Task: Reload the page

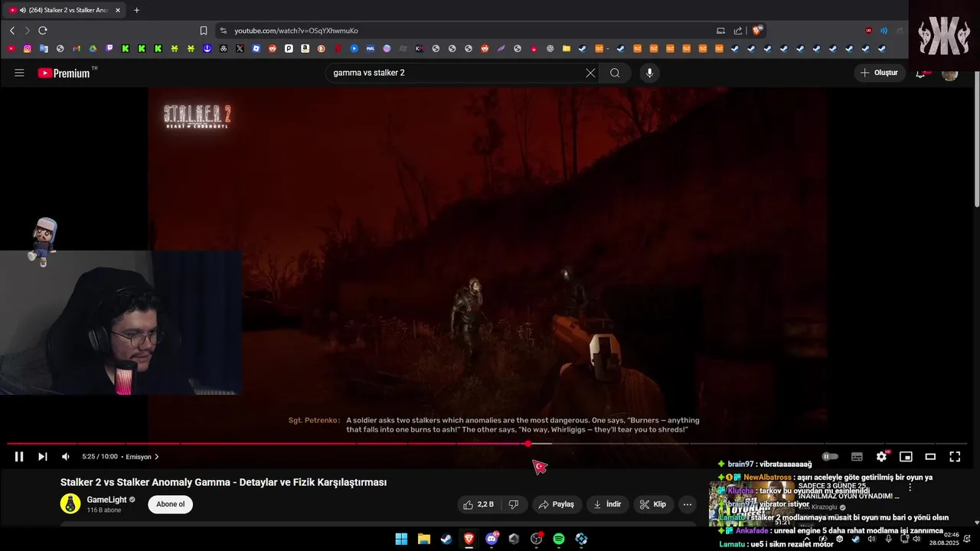Action: 43,31
